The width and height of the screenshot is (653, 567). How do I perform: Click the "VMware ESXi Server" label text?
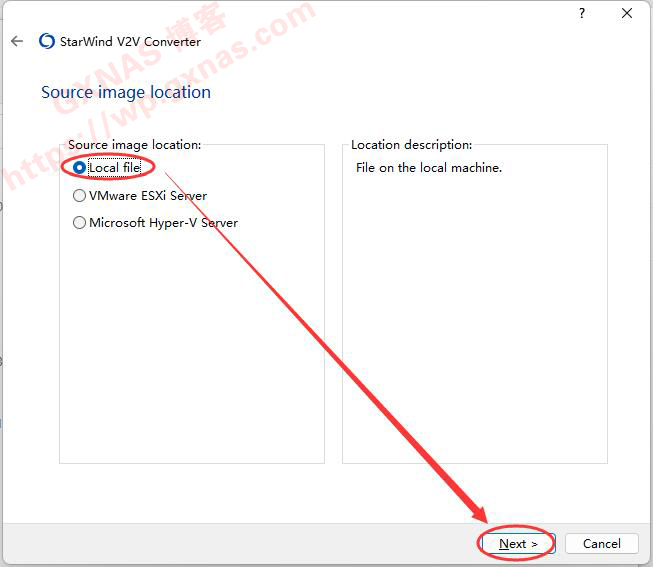click(147, 196)
